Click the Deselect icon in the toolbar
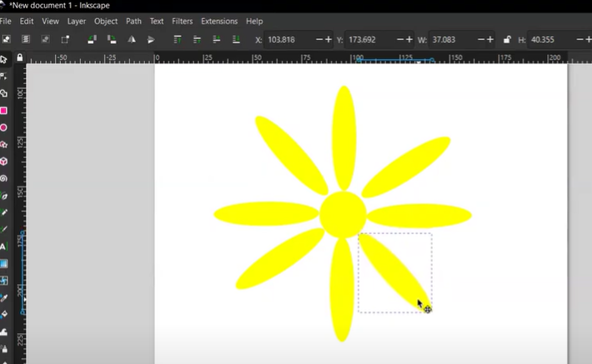Viewport: 592px width, 364px height. tap(46, 39)
